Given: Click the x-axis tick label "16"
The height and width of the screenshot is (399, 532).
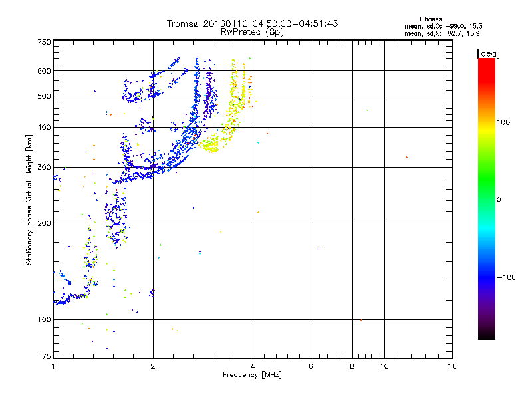Looking at the screenshot, I should 452,366.
